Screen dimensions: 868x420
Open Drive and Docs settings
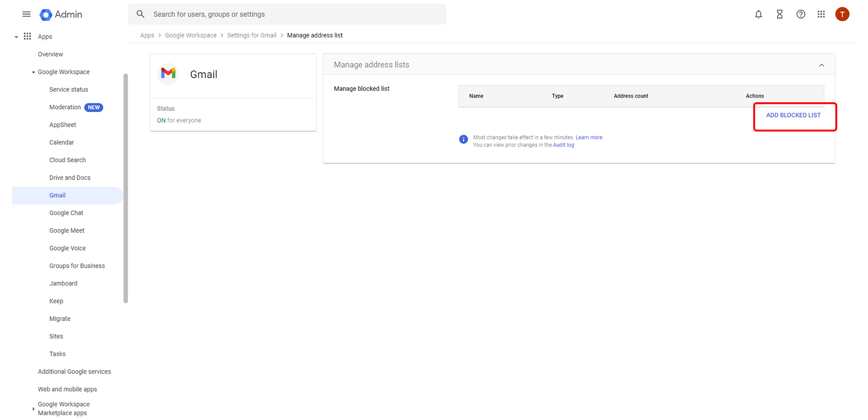70,178
